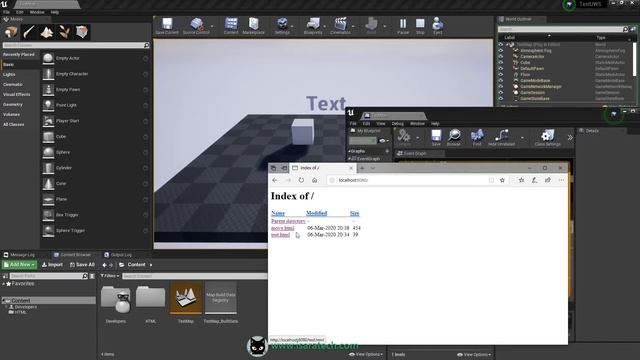This screenshot has height=360, width=640.
Task: Switch to the Output Log tab
Action: point(118,255)
